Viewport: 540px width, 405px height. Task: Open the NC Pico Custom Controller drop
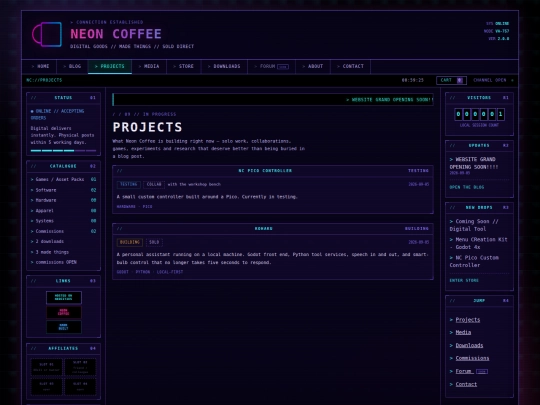[474, 261]
